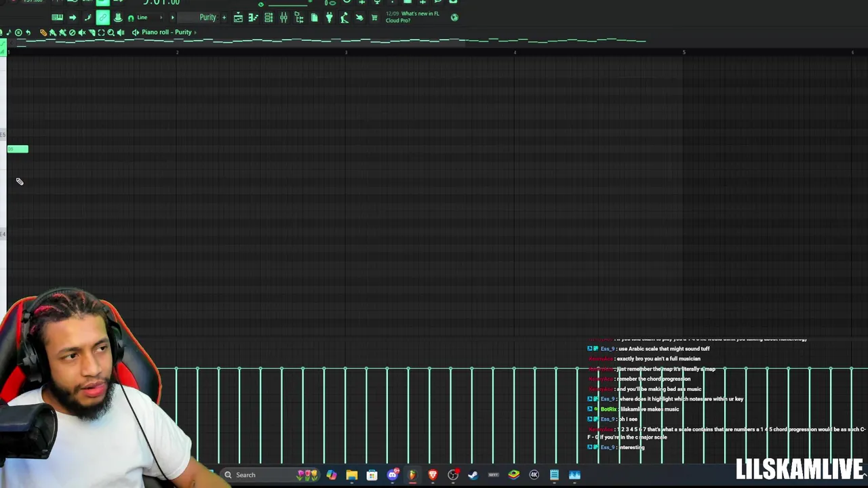This screenshot has width=868, height=488.
Task: Click the curved brush icon in top toolbar
Action: (x=87, y=18)
